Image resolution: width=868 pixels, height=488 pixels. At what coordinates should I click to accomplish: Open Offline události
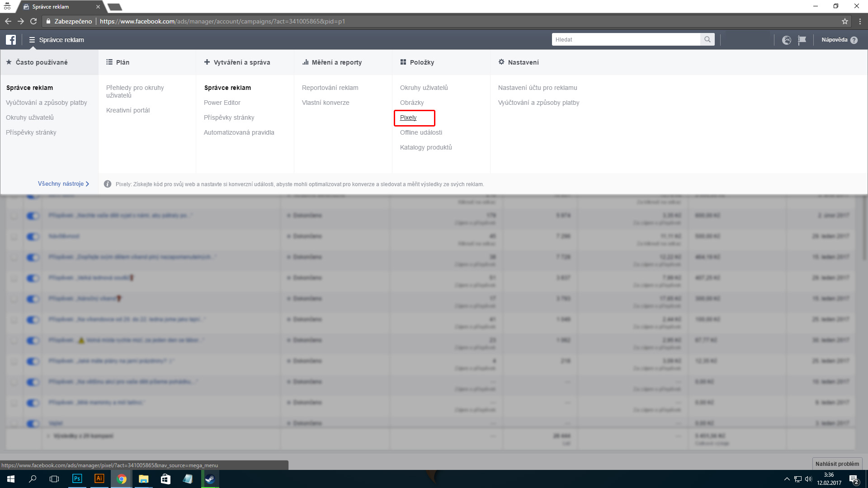(421, 132)
